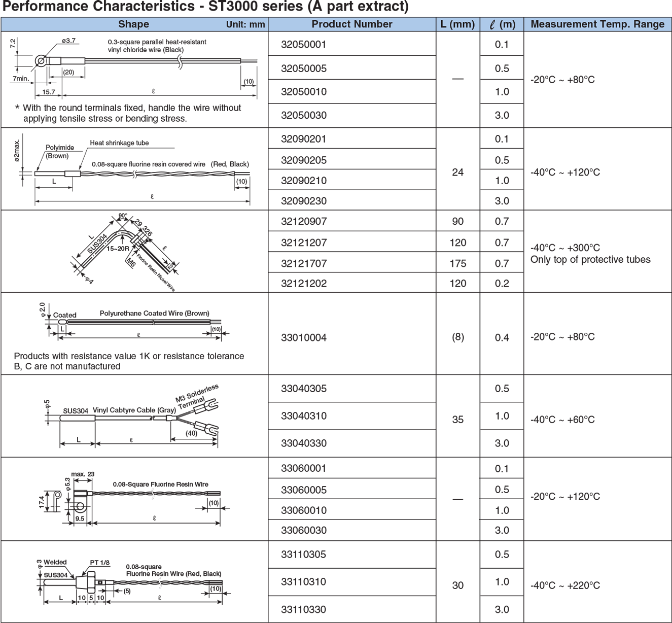This screenshot has height=623, width=672.
Task: Click product number 33040310
Action: pos(304,416)
